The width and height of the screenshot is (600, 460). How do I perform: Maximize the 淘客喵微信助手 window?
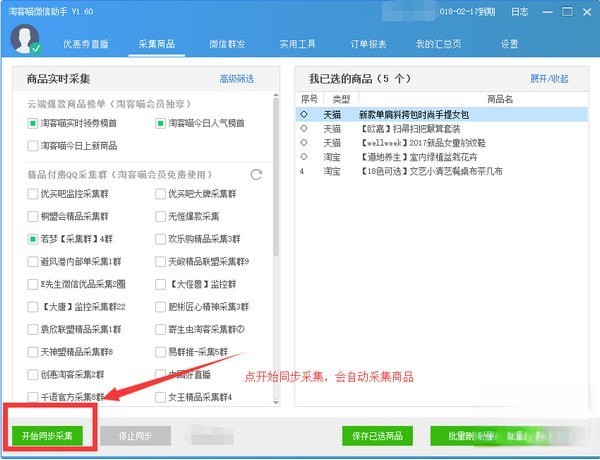pyautogui.click(x=567, y=12)
